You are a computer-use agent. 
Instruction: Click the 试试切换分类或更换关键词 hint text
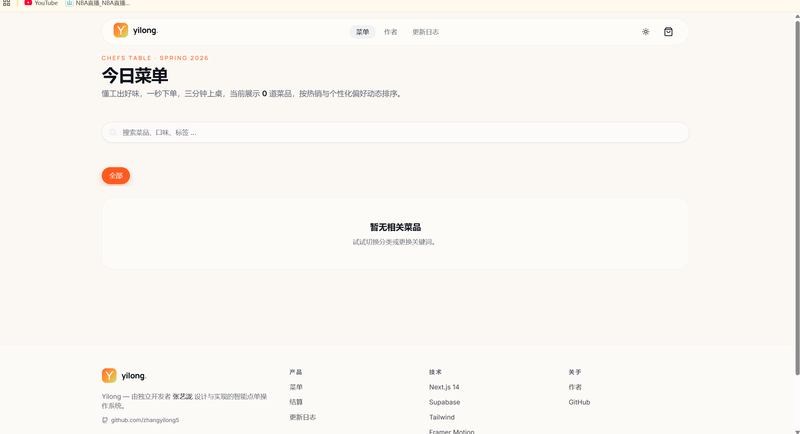pyautogui.click(x=395, y=242)
